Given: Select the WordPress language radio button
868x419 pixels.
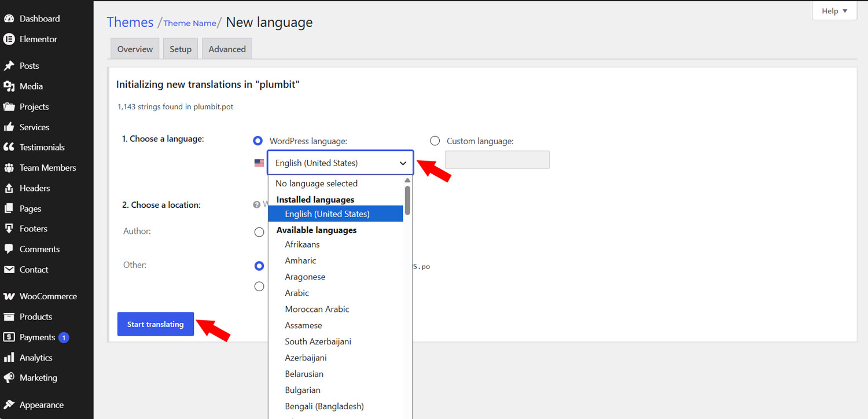Looking at the screenshot, I should coord(258,141).
